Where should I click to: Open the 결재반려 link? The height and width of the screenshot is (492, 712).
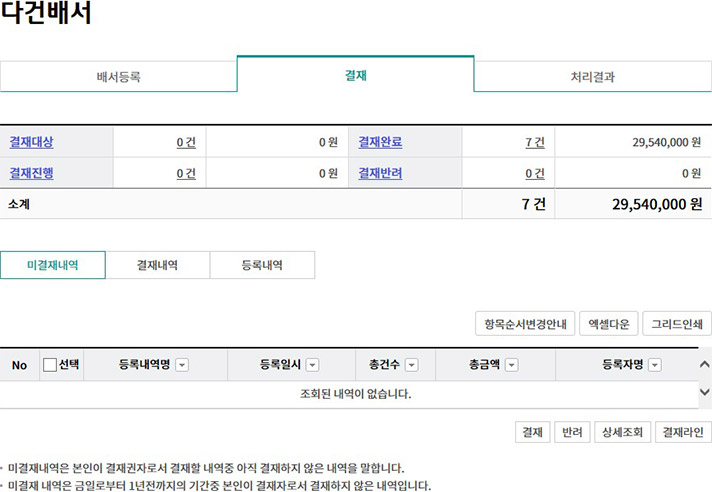pyautogui.click(x=380, y=173)
